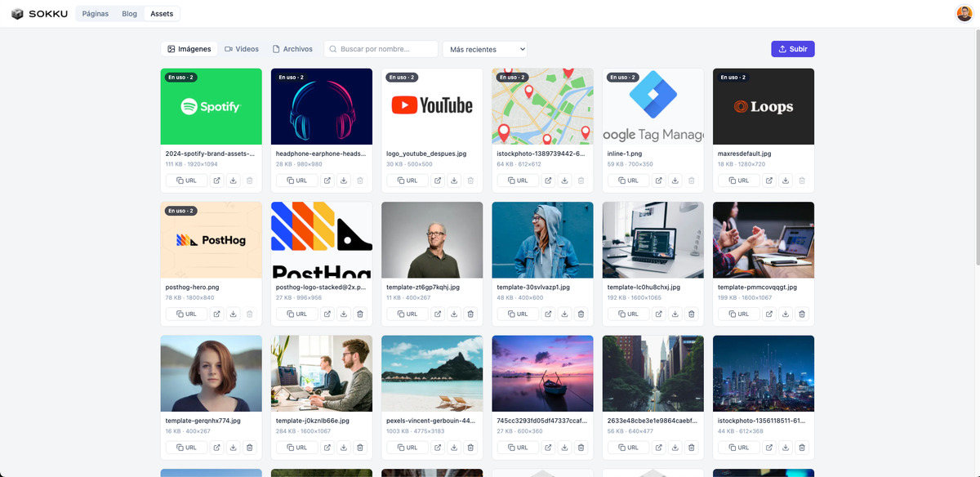Copy URL of posthog-hero.png
980x477 pixels.
pyautogui.click(x=186, y=314)
